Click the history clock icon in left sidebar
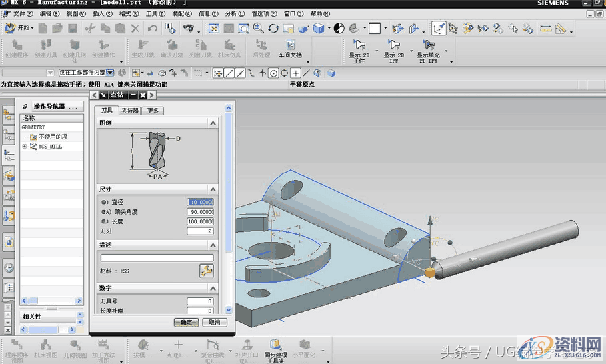The width and height of the screenshot is (606, 364). pyautogui.click(x=9, y=267)
